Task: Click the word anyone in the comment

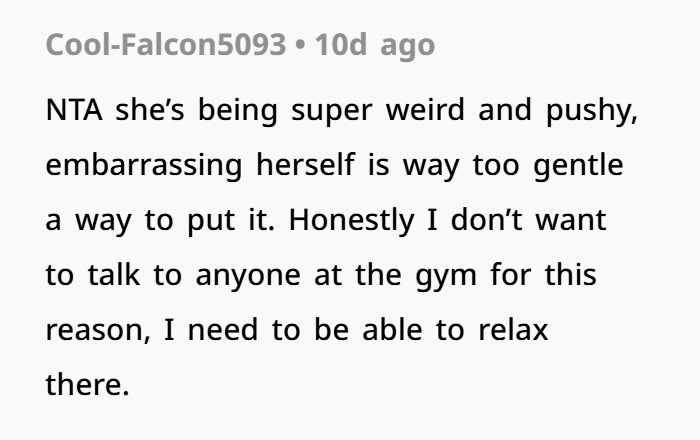Action: click(248, 276)
